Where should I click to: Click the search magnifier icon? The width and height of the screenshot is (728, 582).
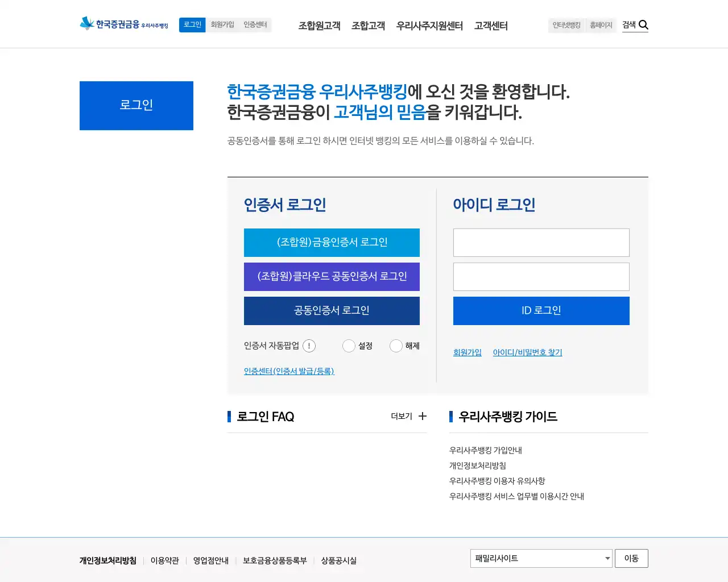(x=643, y=25)
